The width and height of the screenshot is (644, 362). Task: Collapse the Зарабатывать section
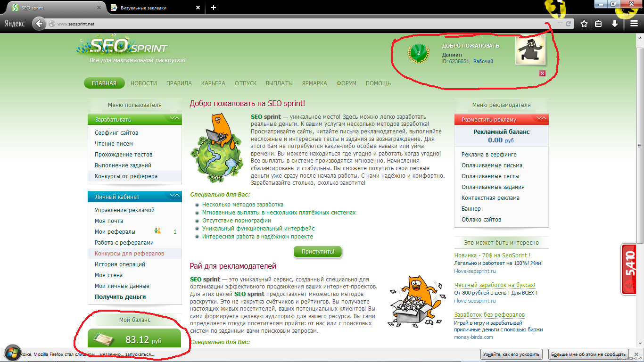174,118
